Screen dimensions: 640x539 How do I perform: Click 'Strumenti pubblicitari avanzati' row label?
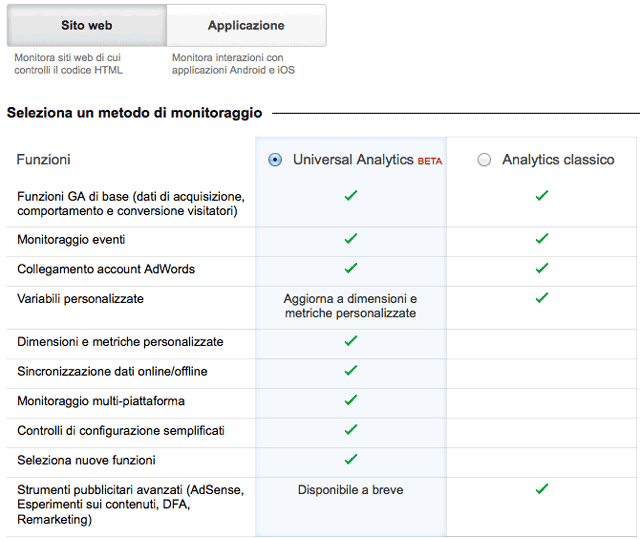(x=131, y=504)
